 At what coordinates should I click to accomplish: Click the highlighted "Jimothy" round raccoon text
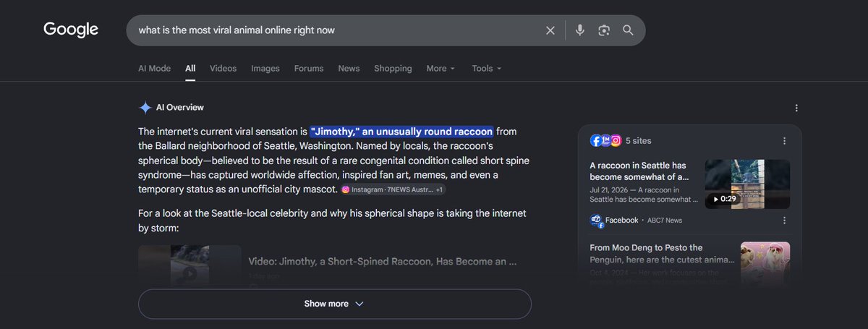[401, 132]
